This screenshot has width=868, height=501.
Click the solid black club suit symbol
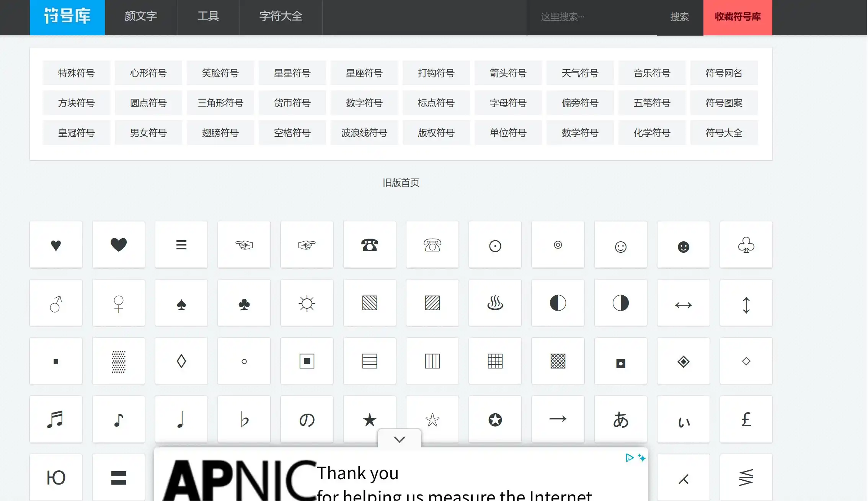(244, 303)
